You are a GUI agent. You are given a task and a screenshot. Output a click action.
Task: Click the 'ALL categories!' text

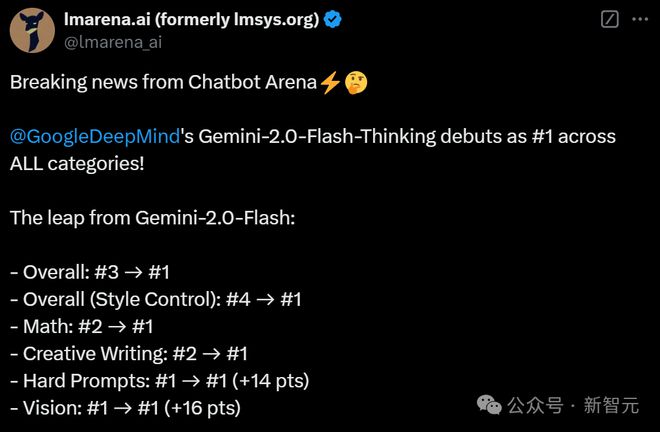(x=77, y=163)
